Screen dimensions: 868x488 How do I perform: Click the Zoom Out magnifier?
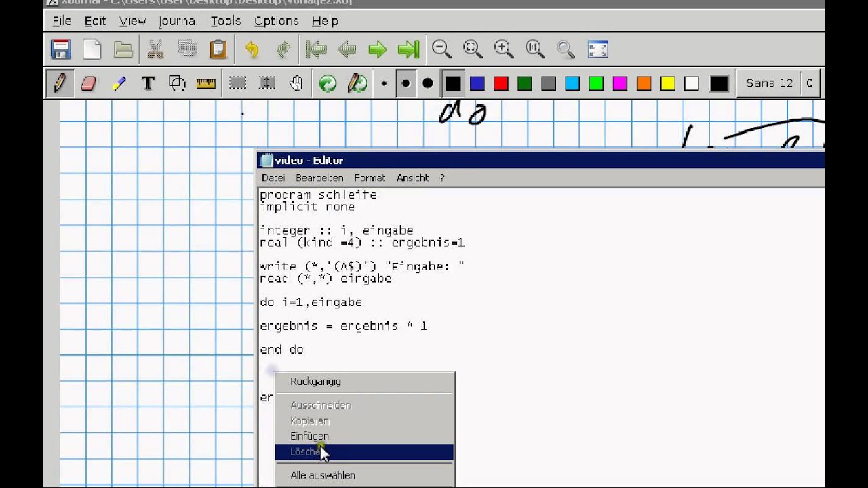442,49
